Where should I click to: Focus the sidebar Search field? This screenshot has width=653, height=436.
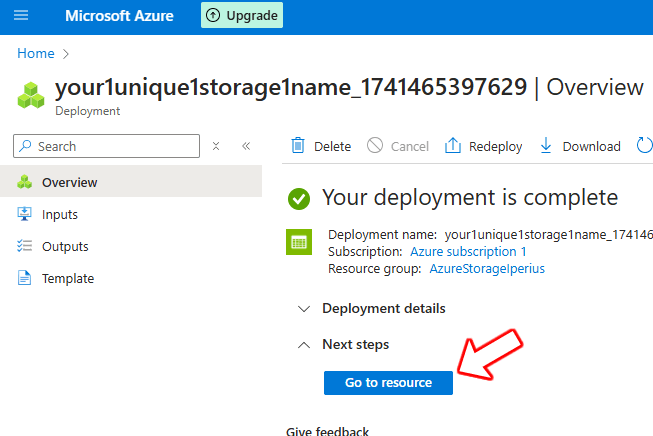tap(107, 146)
